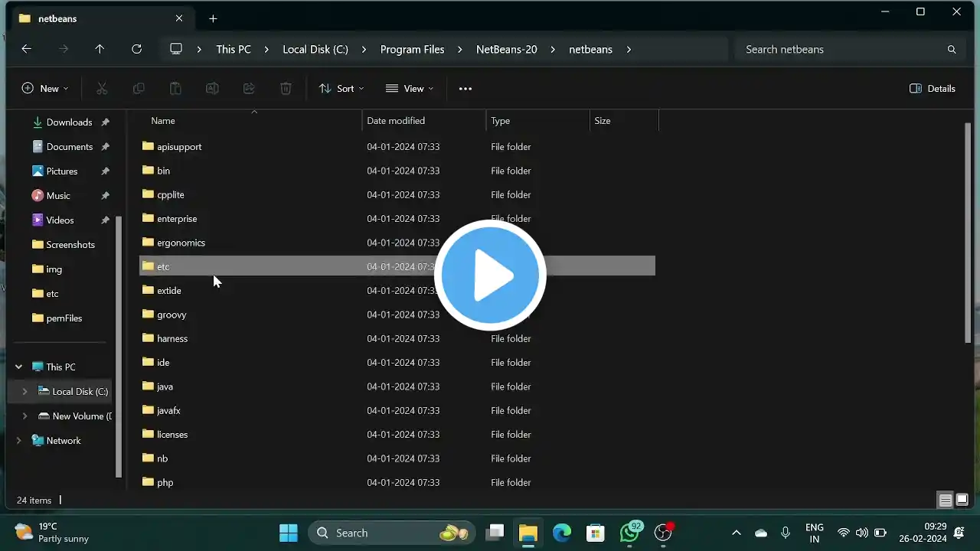Open the New item dropdown
Screen dimensions: 980x551
(x=45, y=89)
